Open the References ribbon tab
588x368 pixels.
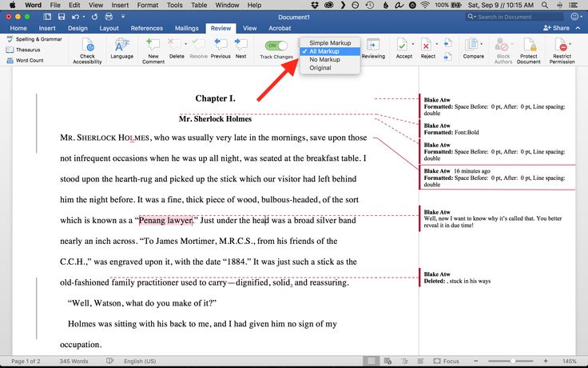pyautogui.click(x=147, y=28)
